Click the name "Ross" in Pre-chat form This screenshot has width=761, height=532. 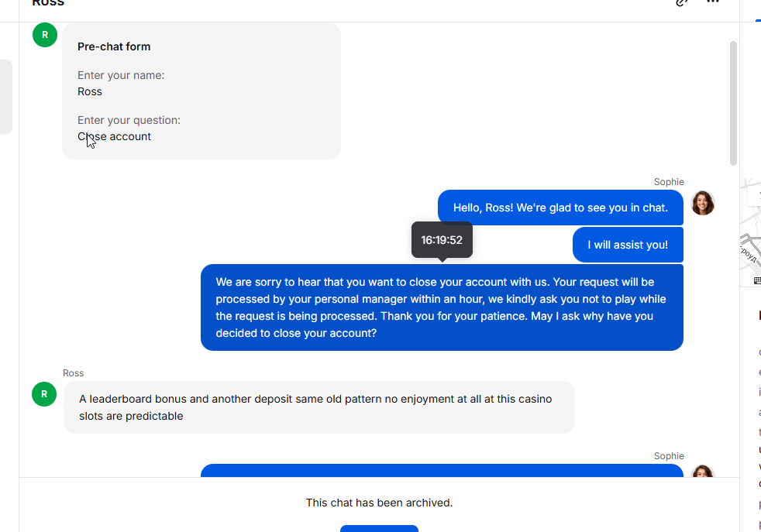click(90, 91)
